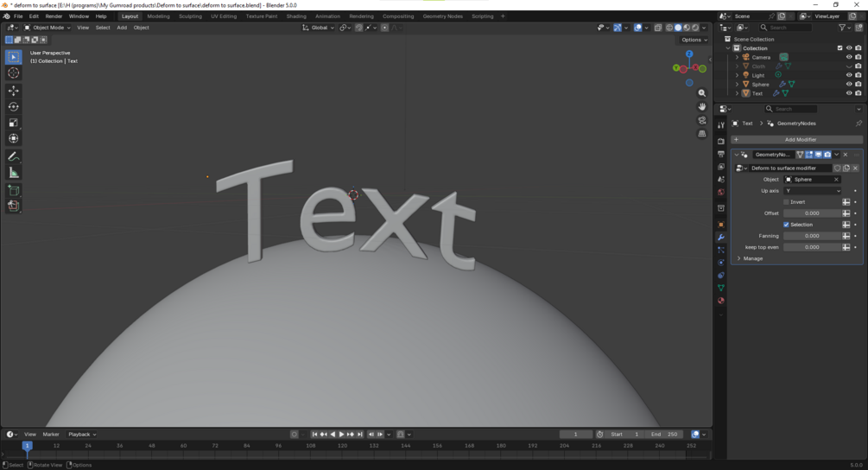Open the Object Data properties tab

click(721, 288)
